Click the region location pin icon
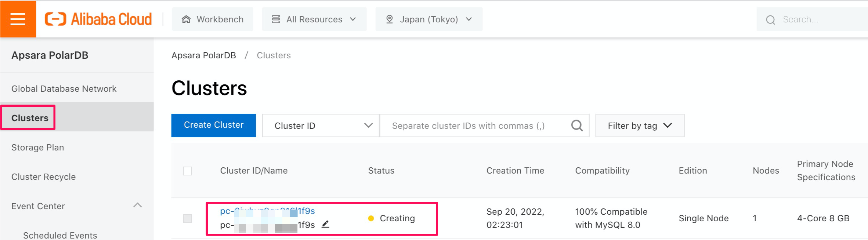 tap(390, 19)
